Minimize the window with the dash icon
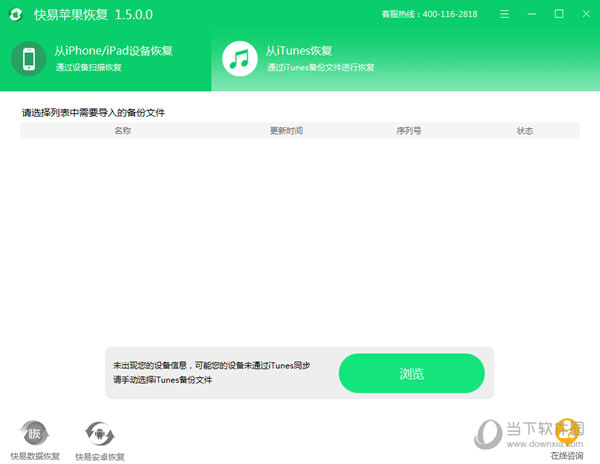The image size is (600, 464). coord(532,14)
